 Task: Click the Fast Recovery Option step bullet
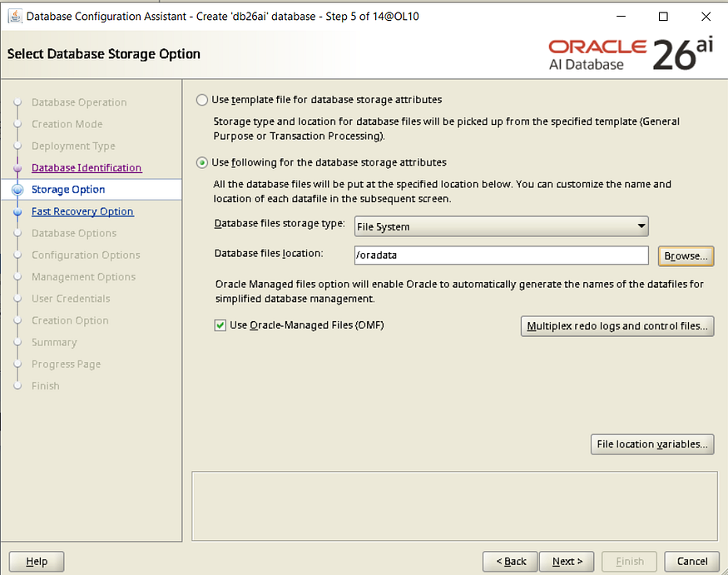pos(17,212)
